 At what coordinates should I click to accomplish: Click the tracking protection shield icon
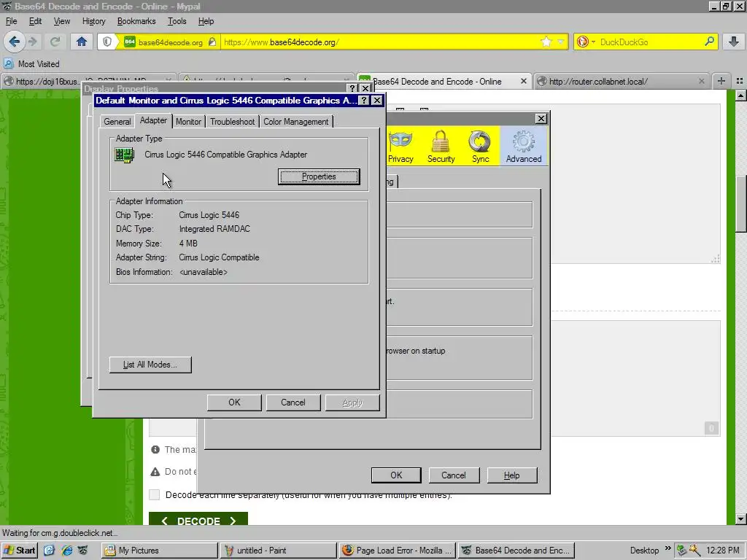(x=107, y=42)
